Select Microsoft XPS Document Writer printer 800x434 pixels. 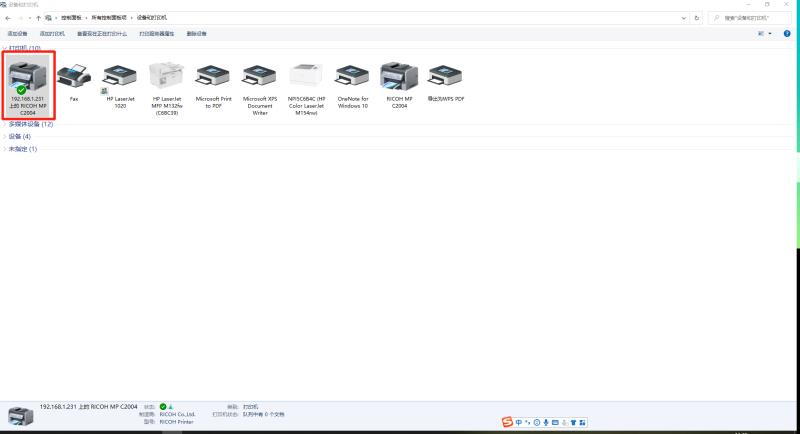pyautogui.click(x=260, y=89)
